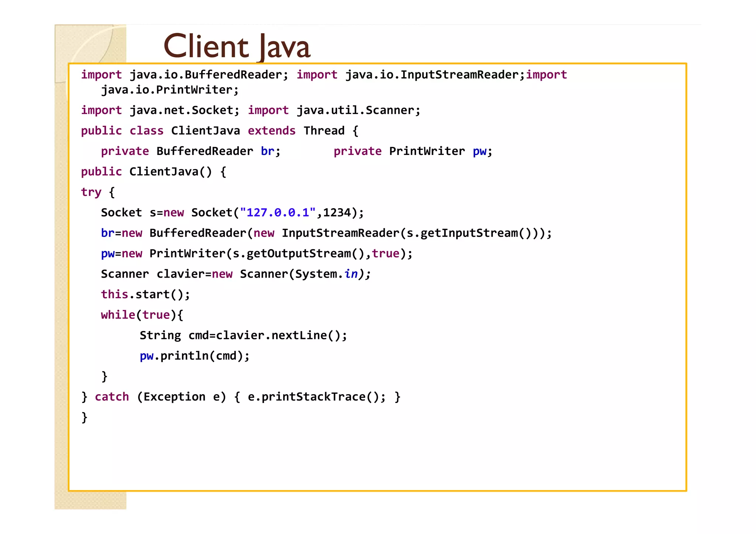Click the text "s.getOutputStream()"
This screenshot has height=534, width=756.
[x=299, y=254]
